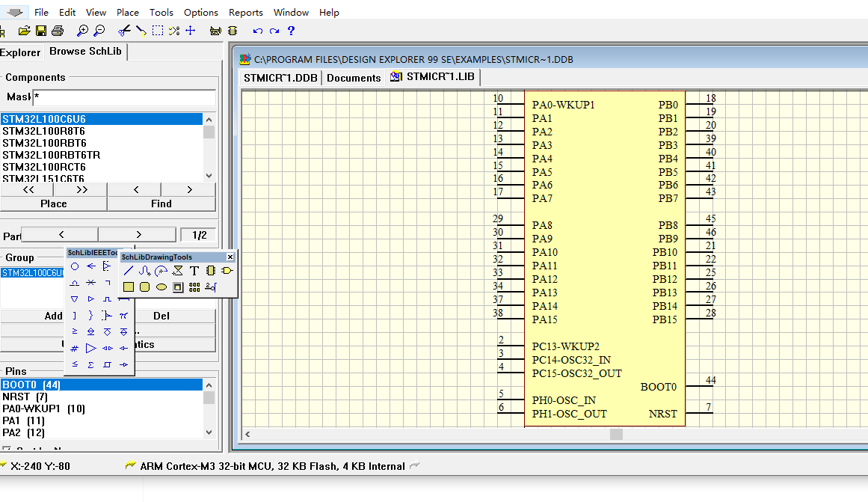
Task: Select the Ellipse drawing tool
Action: pyautogui.click(x=161, y=287)
